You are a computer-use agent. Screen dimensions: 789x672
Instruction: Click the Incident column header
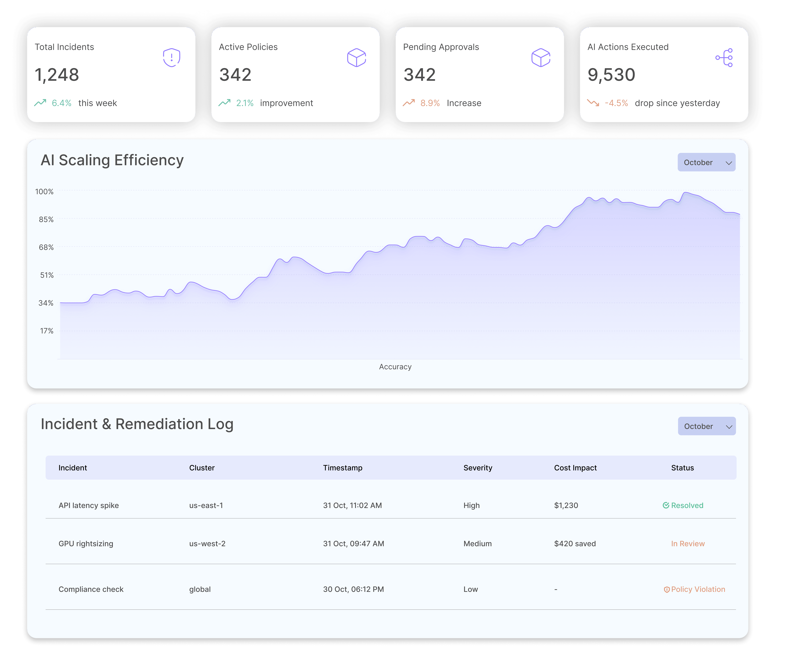[73, 468]
